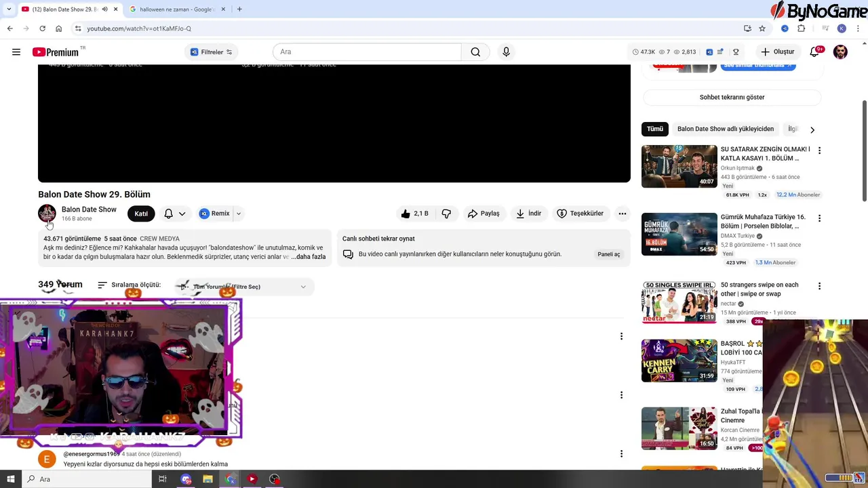The image size is (868, 488).
Task: Select the Tümü chip
Action: pos(654,129)
